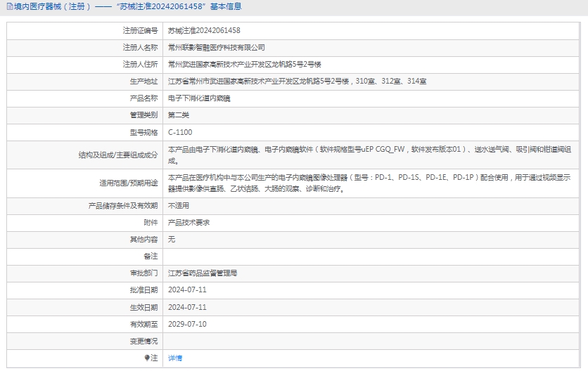The width and height of the screenshot is (588, 371).
Task: Click 不适用 in the storage conditions row
Action: (x=179, y=206)
